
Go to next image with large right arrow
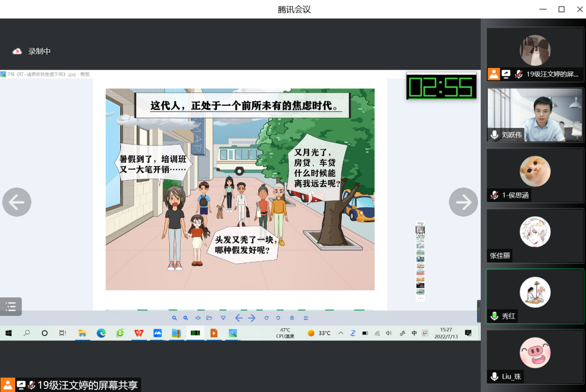463,202
